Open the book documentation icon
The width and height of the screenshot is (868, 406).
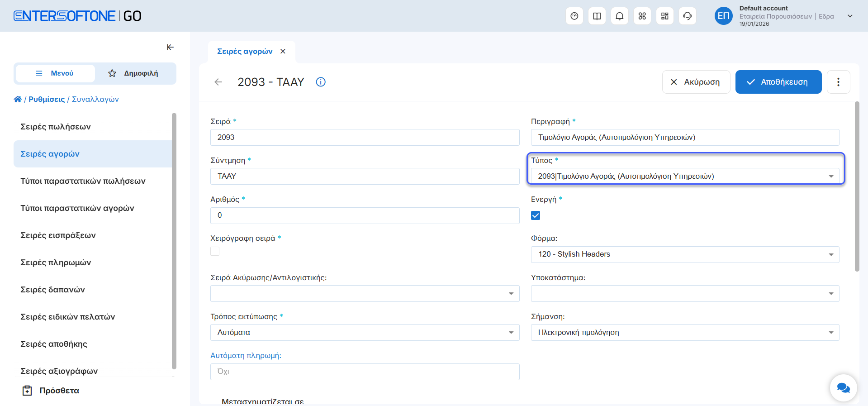[x=597, y=16]
